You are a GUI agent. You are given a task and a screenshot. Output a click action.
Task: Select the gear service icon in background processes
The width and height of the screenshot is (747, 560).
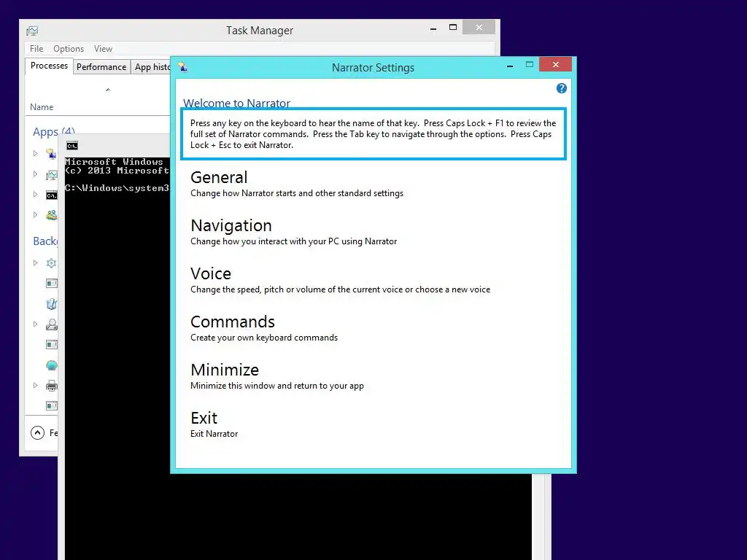coord(52,262)
